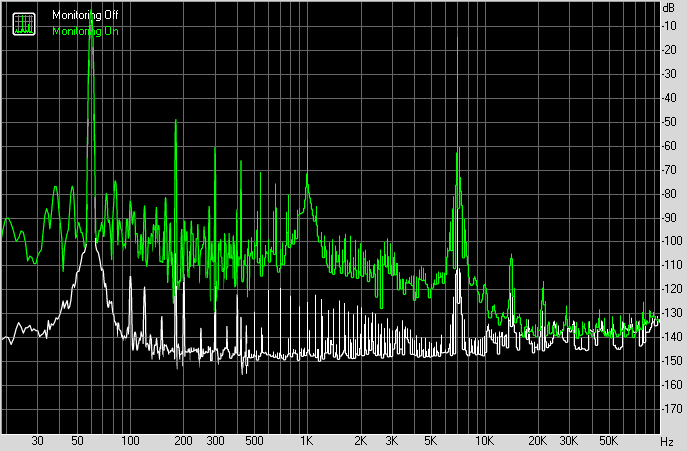Select the white 'Monitoring Off' legend label
The height and width of the screenshot is (451, 687).
[85, 15]
